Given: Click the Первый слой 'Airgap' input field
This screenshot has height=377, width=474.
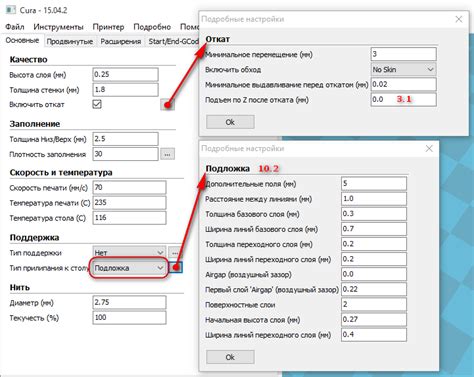Looking at the screenshot, I should 374,289.
